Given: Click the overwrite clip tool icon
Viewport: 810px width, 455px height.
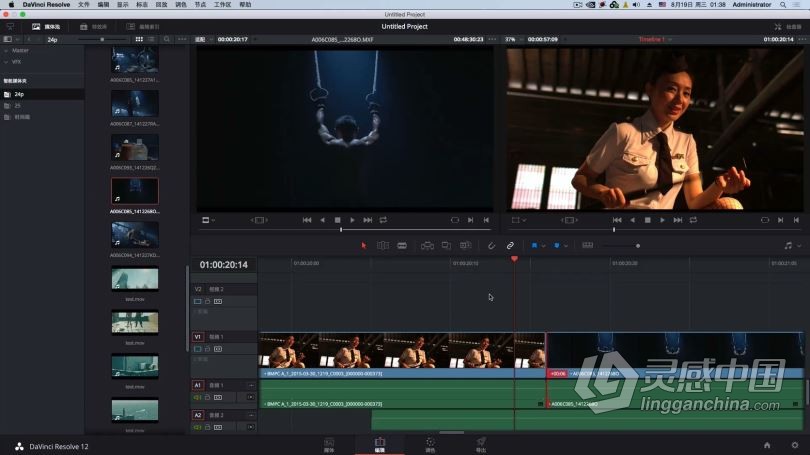Looking at the screenshot, I should pyautogui.click(x=446, y=246).
